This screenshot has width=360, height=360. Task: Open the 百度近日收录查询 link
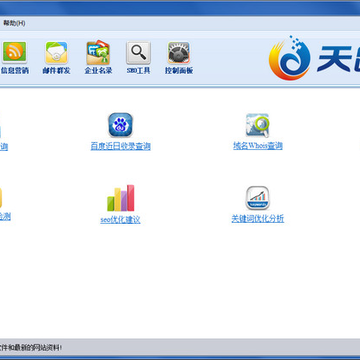click(121, 146)
